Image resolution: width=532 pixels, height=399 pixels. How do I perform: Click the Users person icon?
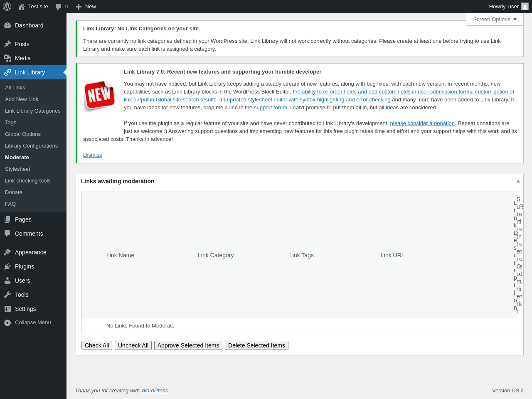pyautogui.click(x=7, y=281)
